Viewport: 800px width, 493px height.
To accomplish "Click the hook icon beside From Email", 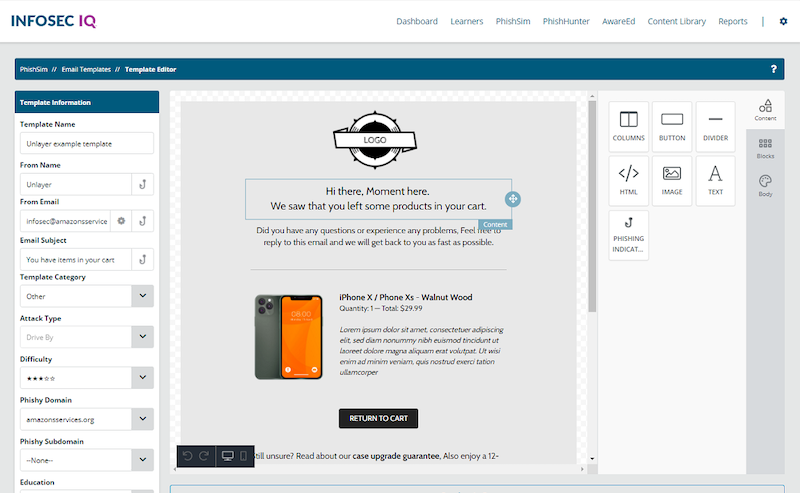I will (x=143, y=221).
